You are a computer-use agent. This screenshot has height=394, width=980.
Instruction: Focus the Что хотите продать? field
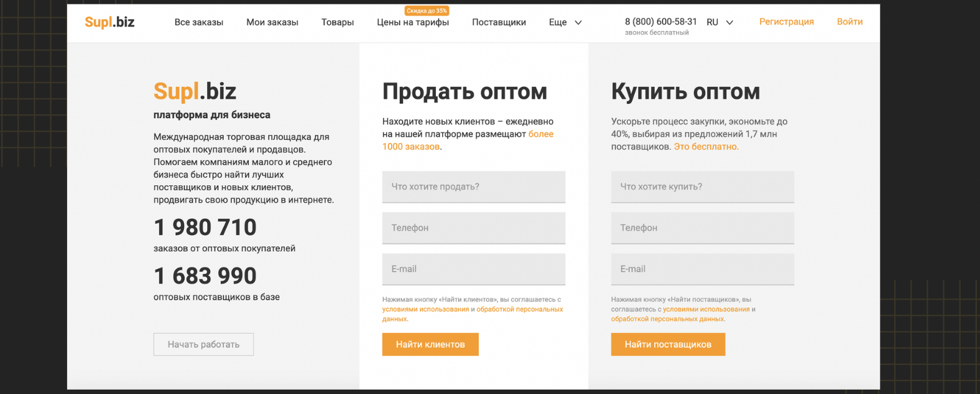tap(474, 187)
